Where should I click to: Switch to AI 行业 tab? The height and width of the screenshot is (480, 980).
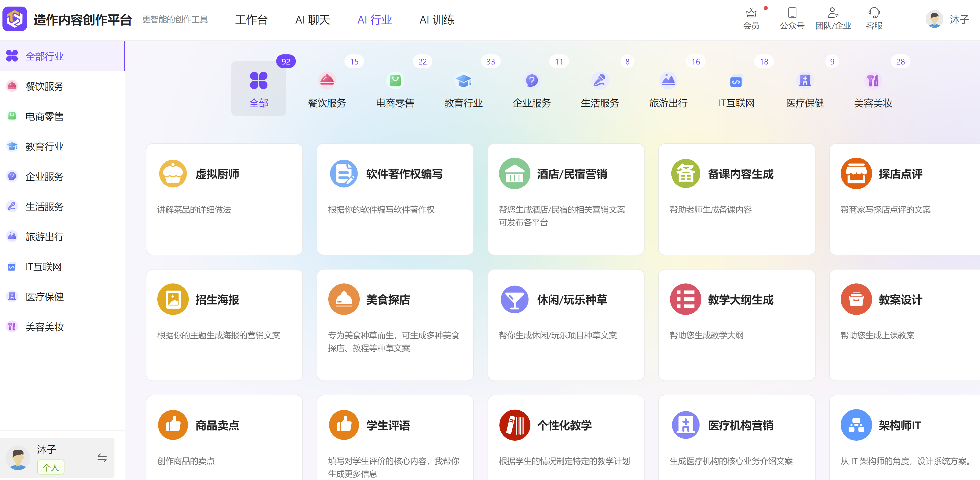click(374, 19)
